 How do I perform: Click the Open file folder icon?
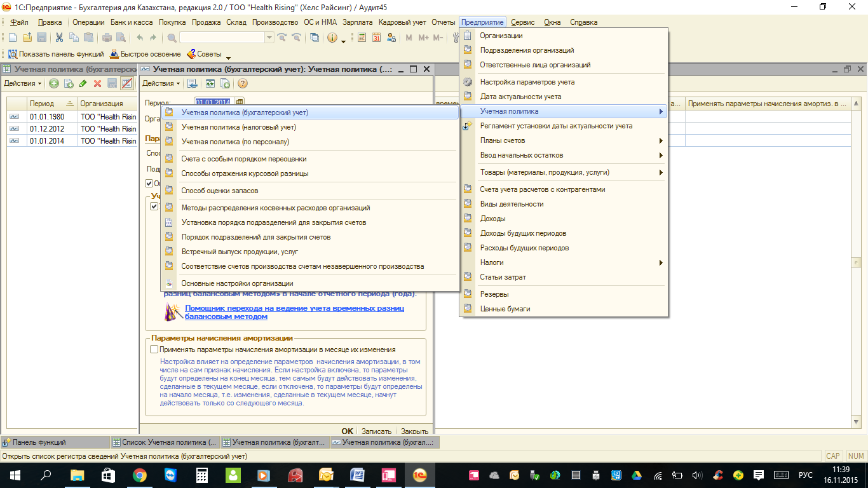(x=27, y=37)
